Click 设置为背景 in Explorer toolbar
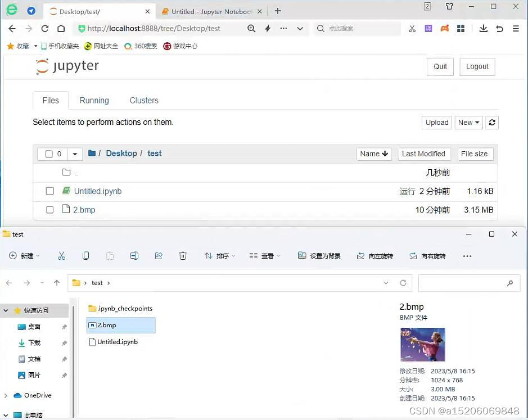Image resolution: width=528 pixels, height=420 pixels. (x=319, y=256)
